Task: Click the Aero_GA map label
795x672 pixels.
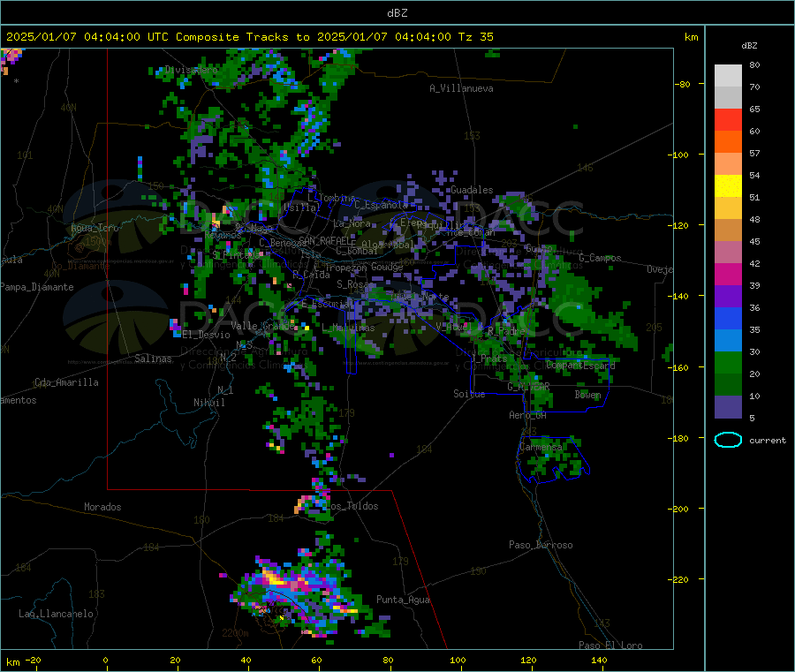Action: [x=528, y=415]
